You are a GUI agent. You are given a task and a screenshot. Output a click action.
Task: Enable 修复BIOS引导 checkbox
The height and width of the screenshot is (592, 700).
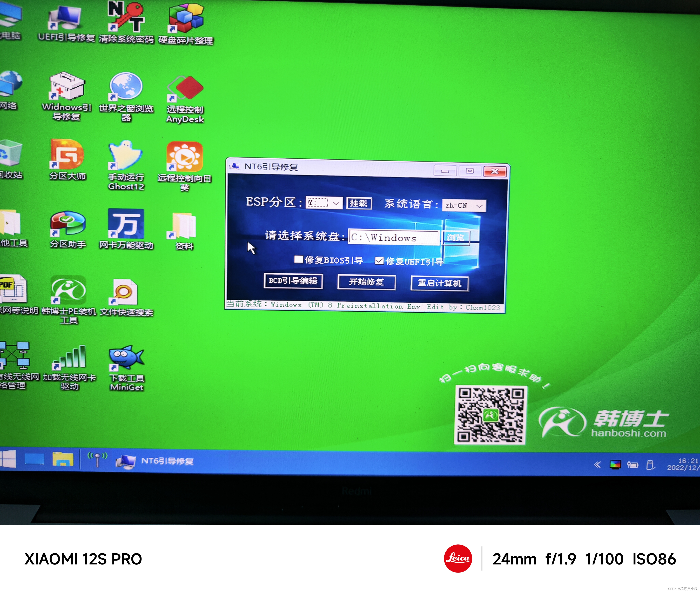coord(298,259)
